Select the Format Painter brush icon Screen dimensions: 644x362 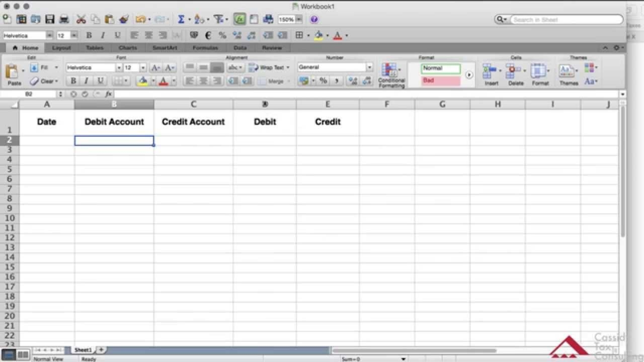tap(124, 20)
